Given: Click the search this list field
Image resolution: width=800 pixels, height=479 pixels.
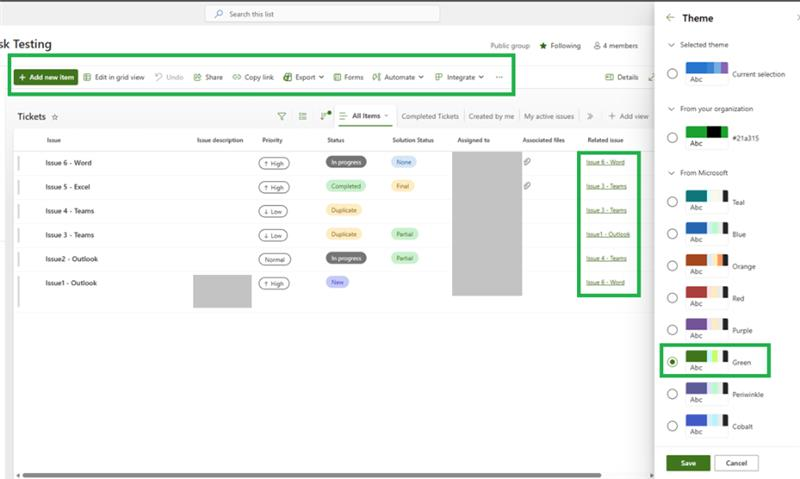Looking at the screenshot, I should [x=322, y=14].
